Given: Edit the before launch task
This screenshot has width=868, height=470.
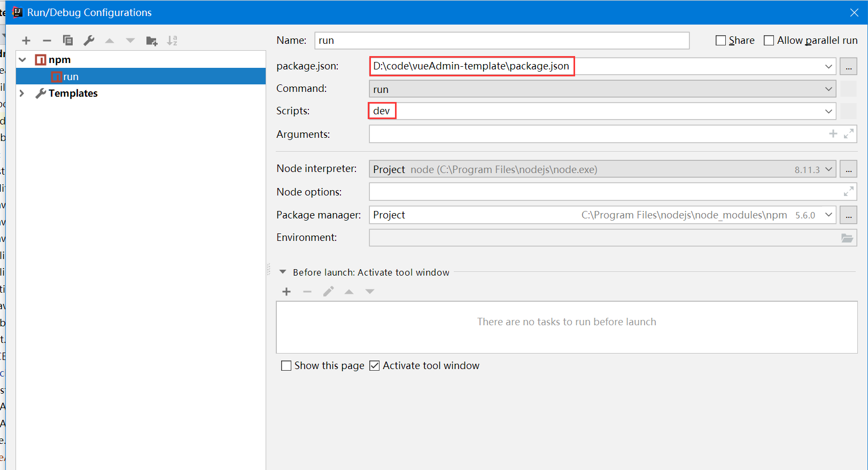Looking at the screenshot, I should [x=328, y=292].
